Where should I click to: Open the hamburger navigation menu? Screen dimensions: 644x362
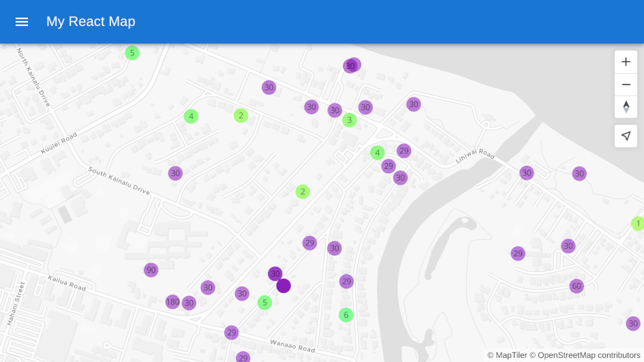pos(22,22)
